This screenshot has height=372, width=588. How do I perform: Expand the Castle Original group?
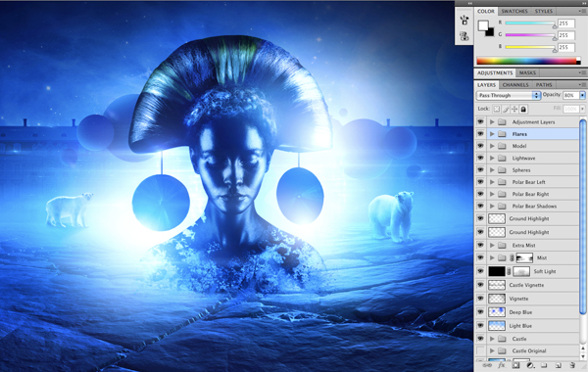pyautogui.click(x=492, y=350)
